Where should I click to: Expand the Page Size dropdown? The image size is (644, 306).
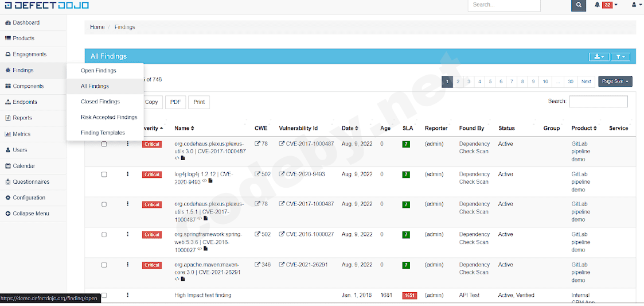pos(615,82)
